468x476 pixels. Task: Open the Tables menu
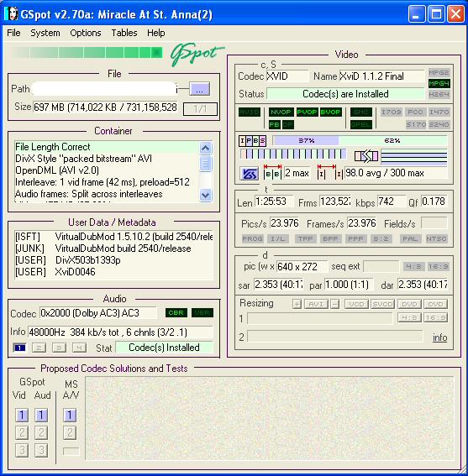point(124,33)
